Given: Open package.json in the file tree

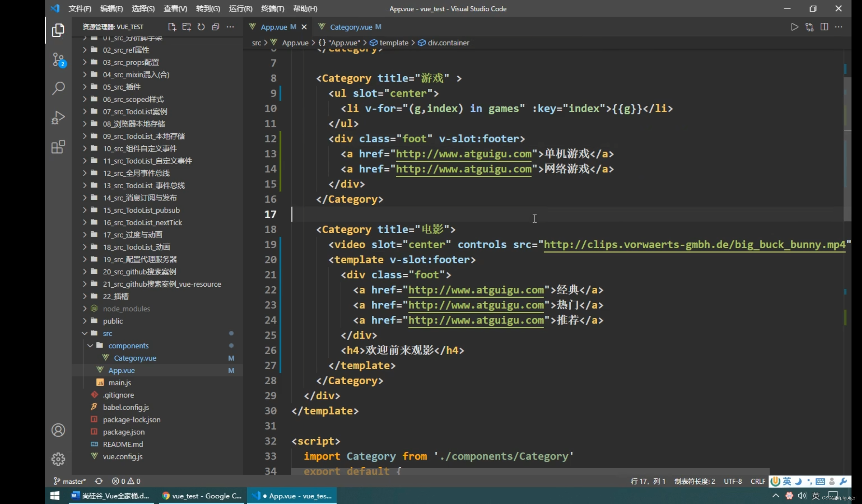Looking at the screenshot, I should tap(158, 432).
